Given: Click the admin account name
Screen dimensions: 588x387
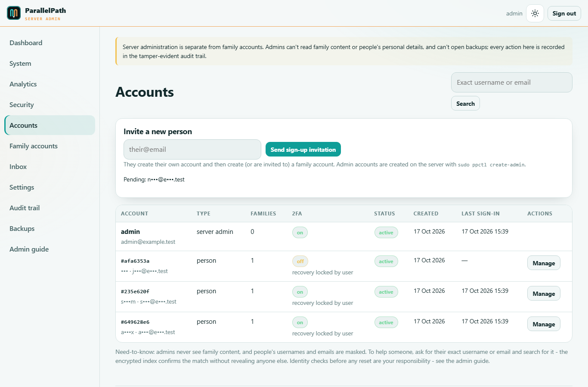Looking at the screenshot, I should [130, 232].
